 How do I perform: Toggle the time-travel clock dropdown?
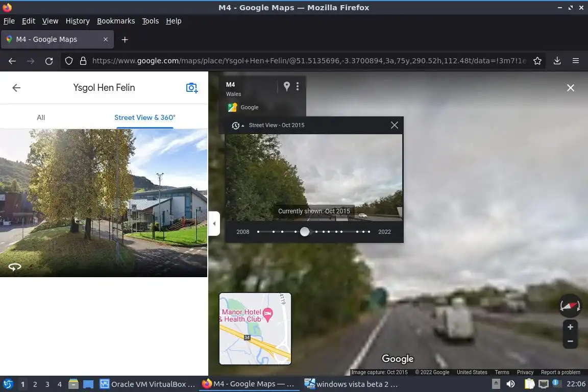(238, 125)
